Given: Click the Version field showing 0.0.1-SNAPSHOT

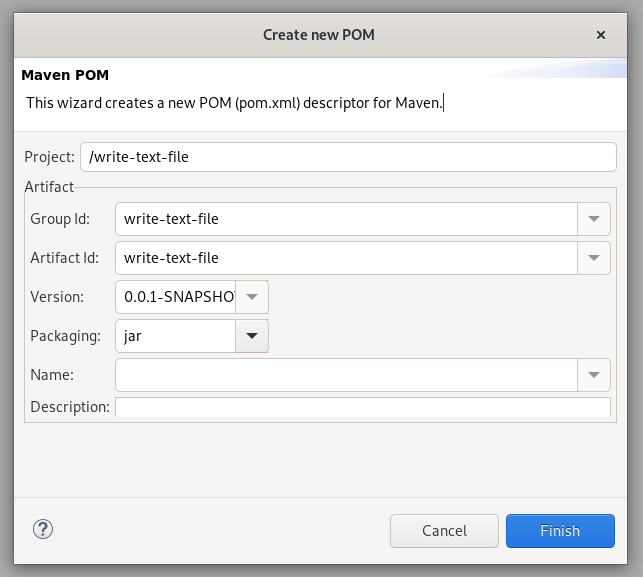Looking at the screenshot, I should [176, 297].
